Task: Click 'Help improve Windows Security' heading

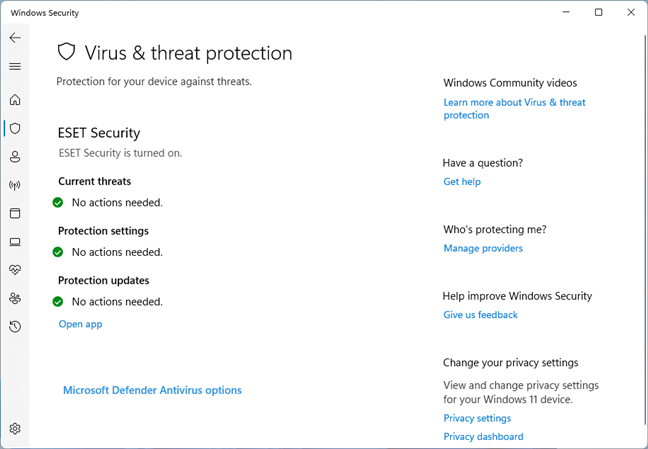Action: [517, 296]
